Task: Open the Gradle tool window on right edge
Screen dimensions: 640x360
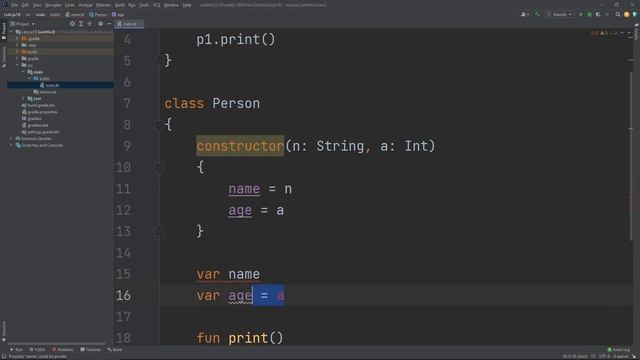Action: click(636, 32)
